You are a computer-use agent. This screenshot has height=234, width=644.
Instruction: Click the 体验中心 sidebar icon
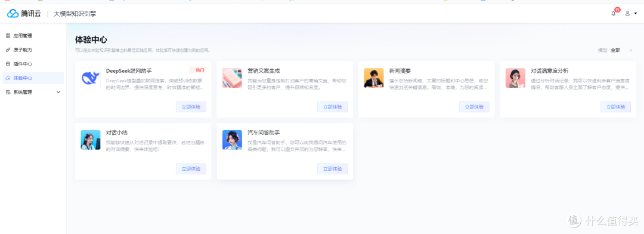[x=8, y=78]
